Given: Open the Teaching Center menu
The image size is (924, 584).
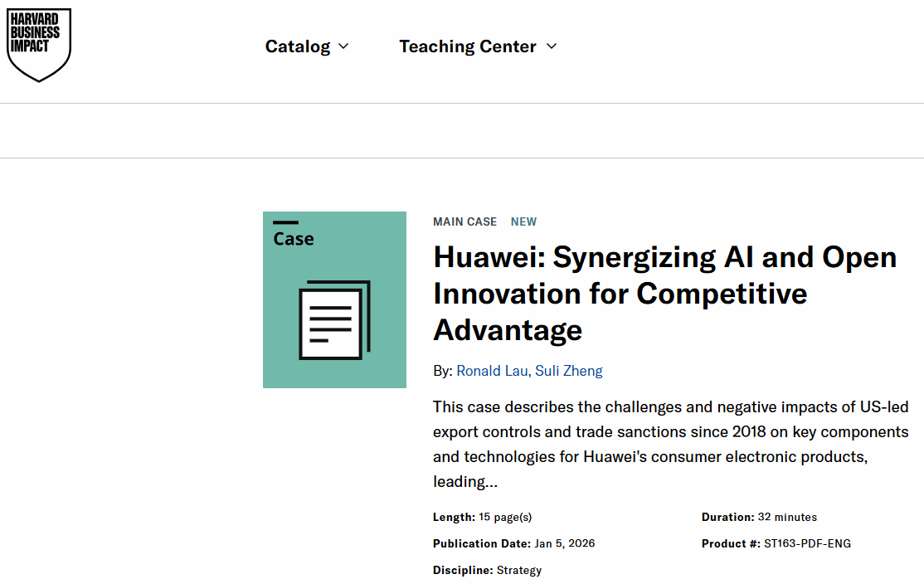Looking at the screenshot, I should [467, 46].
